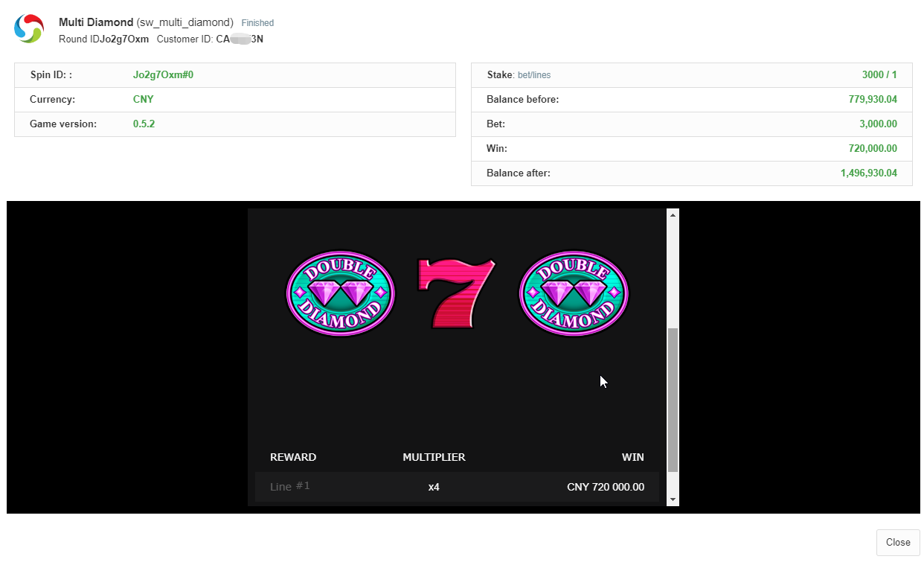Click the red 7 reel symbol
This screenshot has width=924, height=565.
click(x=456, y=293)
